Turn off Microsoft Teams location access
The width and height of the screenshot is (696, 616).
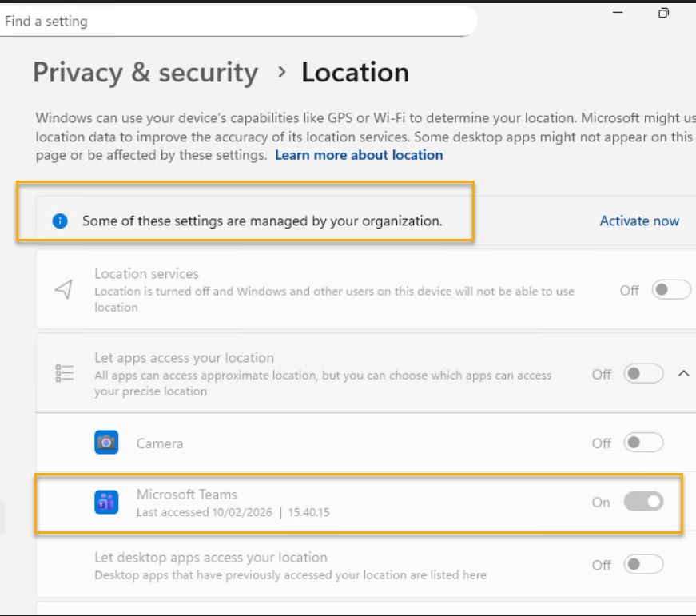[x=643, y=503]
